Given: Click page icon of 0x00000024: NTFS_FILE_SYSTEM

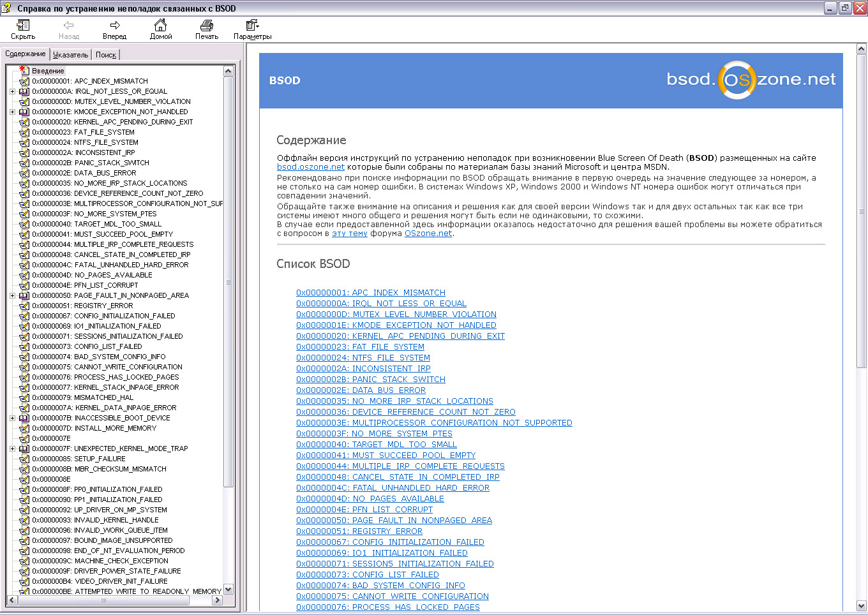Looking at the screenshot, I should pos(24,142).
